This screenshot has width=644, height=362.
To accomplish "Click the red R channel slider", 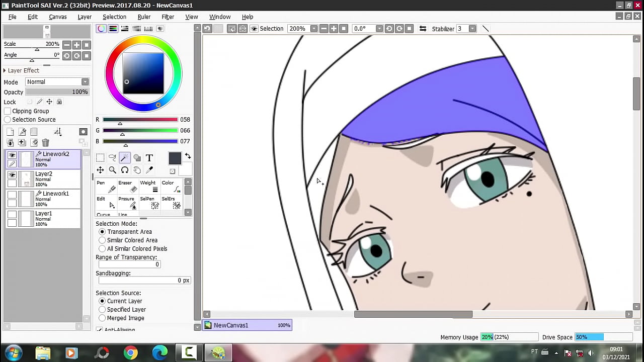I will tap(140, 120).
